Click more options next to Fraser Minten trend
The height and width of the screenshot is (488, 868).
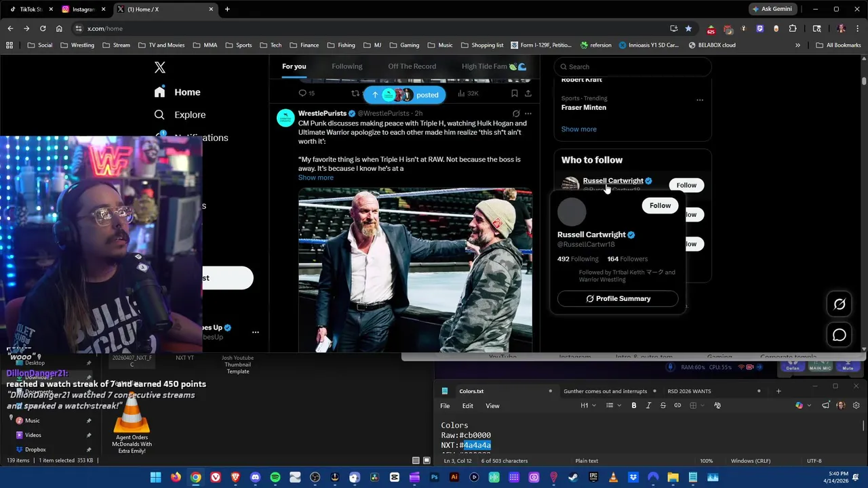(700, 100)
